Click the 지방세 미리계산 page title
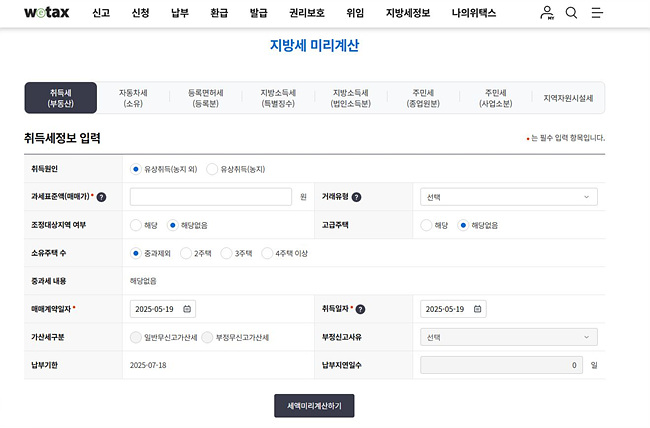The height and width of the screenshot is (428, 650). point(314,45)
